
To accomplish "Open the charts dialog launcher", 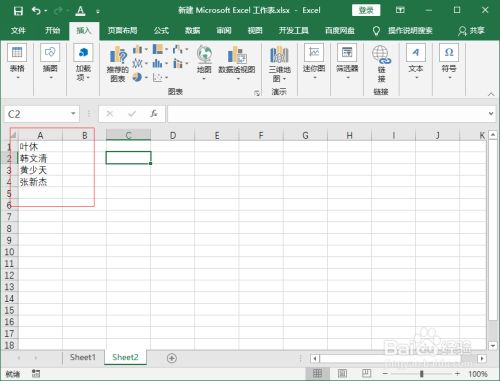I will click(x=257, y=93).
